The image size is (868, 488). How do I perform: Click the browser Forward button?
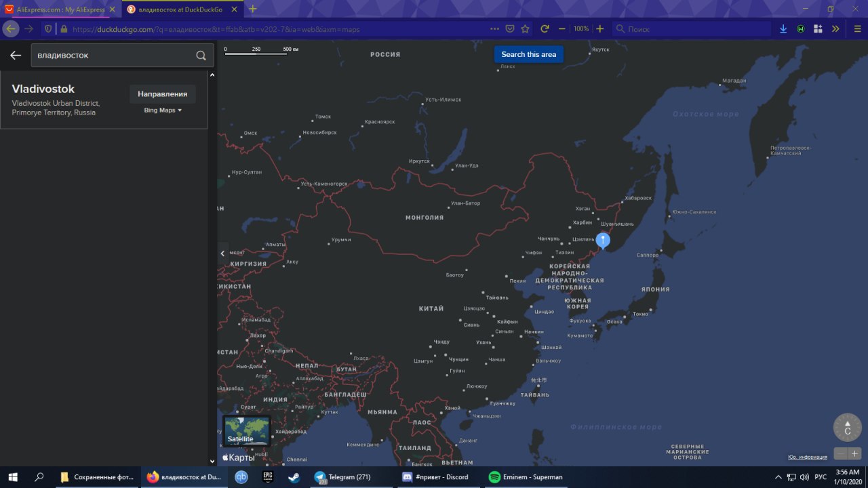[x=29, y=29]
